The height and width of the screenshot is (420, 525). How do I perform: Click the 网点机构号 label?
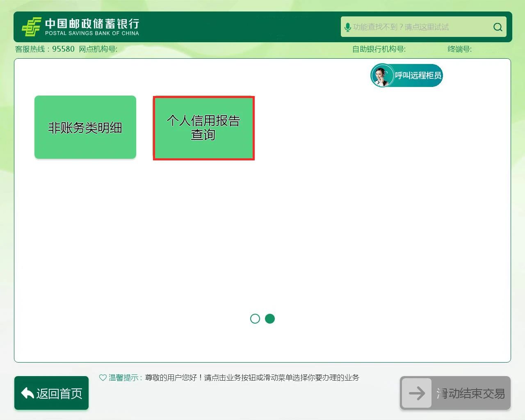(x=98, y=49)
